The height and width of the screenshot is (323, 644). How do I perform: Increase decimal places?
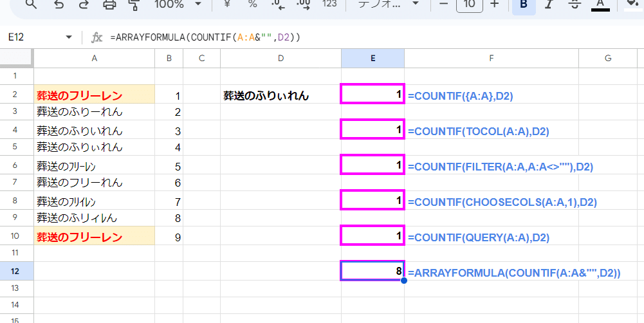click(x=304, y=4)
